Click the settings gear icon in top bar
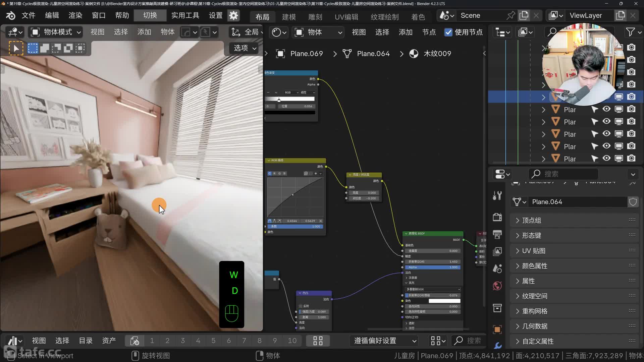Screen dimensions: 644x362 tap(233, 15)
